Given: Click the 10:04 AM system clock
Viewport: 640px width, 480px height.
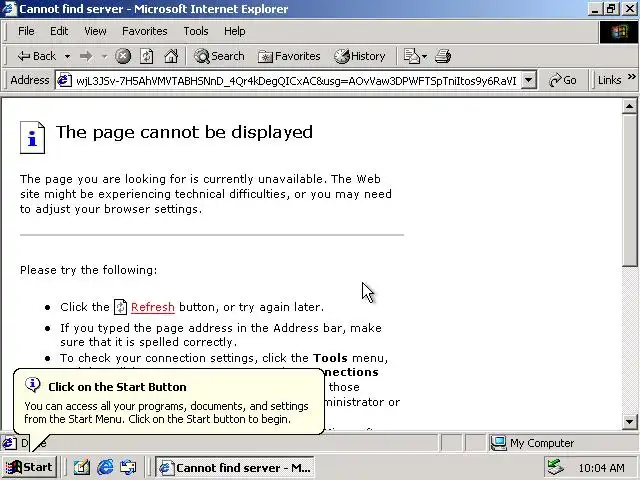Looking at the screenshot, I should (601, 468).
